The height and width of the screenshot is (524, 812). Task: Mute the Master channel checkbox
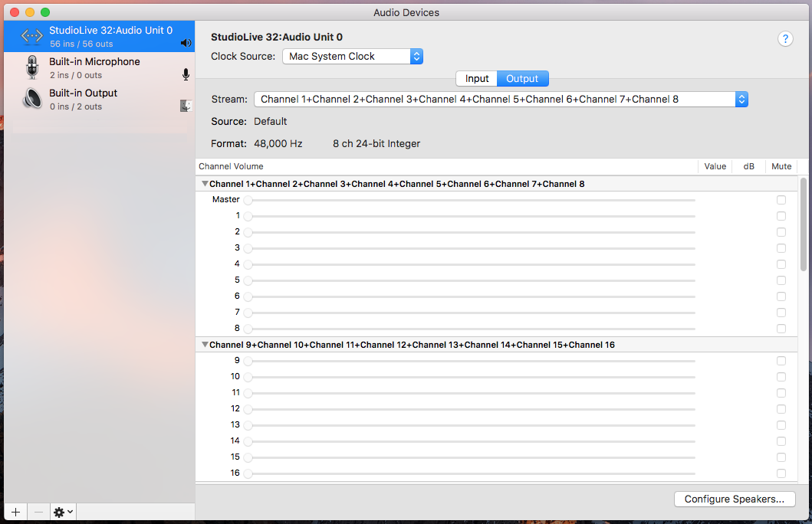coord(781,200)
